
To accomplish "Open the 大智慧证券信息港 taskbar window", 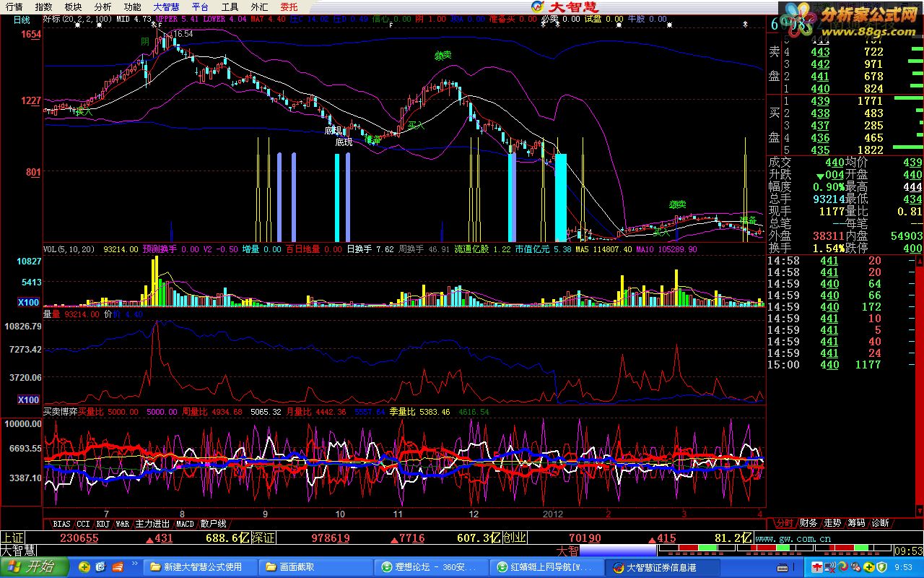I will tap(663, 567).
